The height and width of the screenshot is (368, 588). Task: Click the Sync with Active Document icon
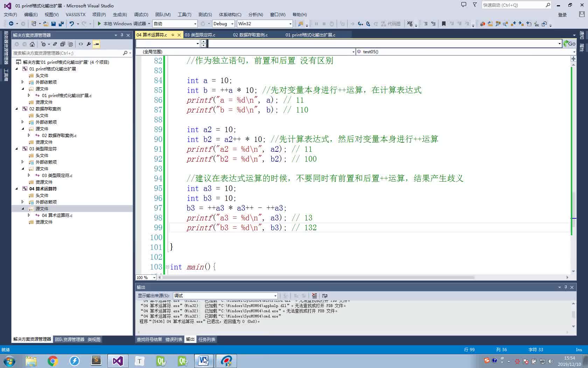pos(55,44)
